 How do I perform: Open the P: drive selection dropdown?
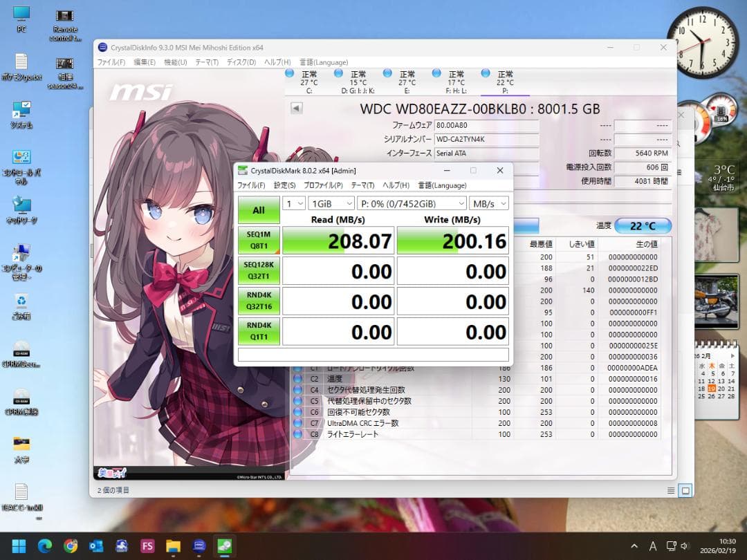[x=412, y=204]
